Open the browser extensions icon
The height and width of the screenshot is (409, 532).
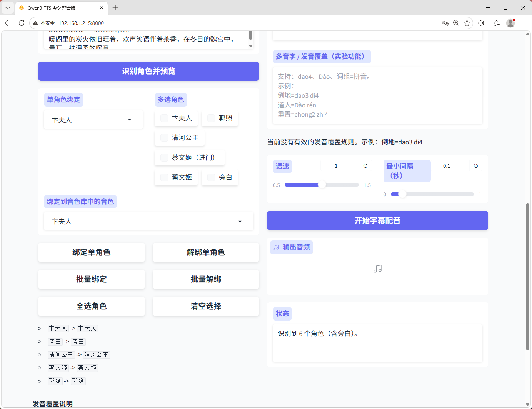(481, 23)
